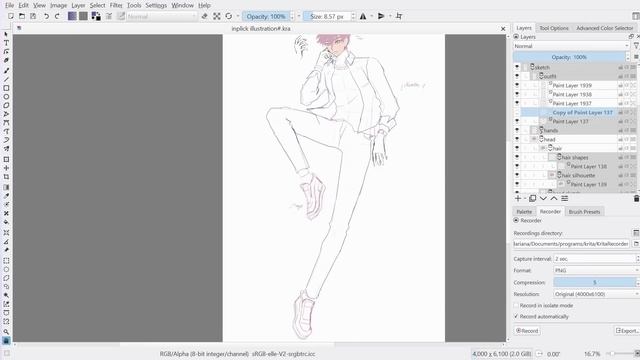
Task: Click the Reload original preset icon
Action: (x=229, y=16)
